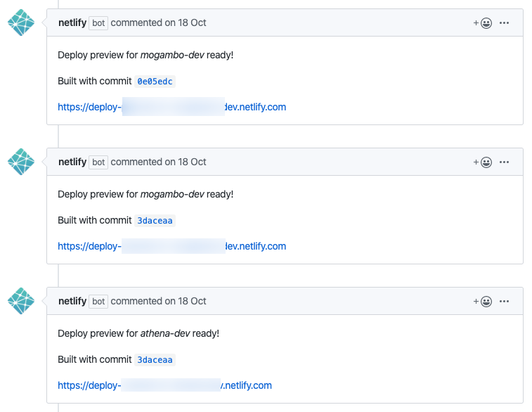Image resolution: width=532 pixels, height=412 pixels.
Task: Open options menu on second comment
Action: 504,162
